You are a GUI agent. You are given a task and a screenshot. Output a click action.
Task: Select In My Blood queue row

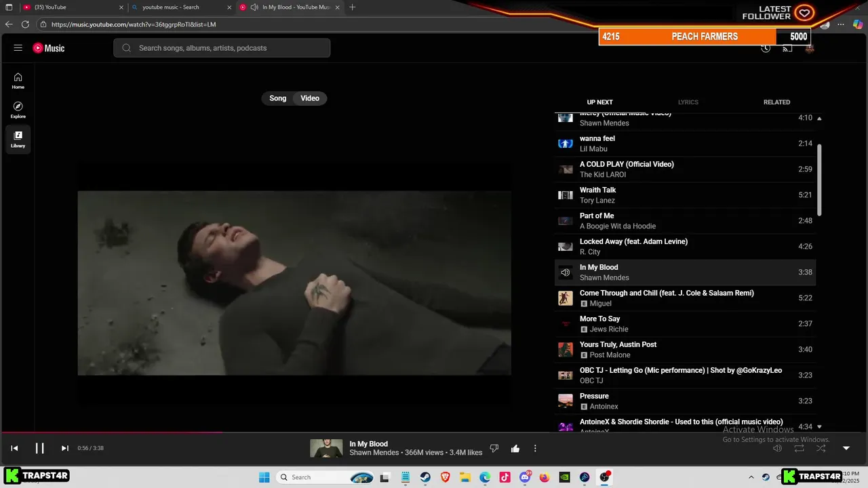click(x=685, y=272)
